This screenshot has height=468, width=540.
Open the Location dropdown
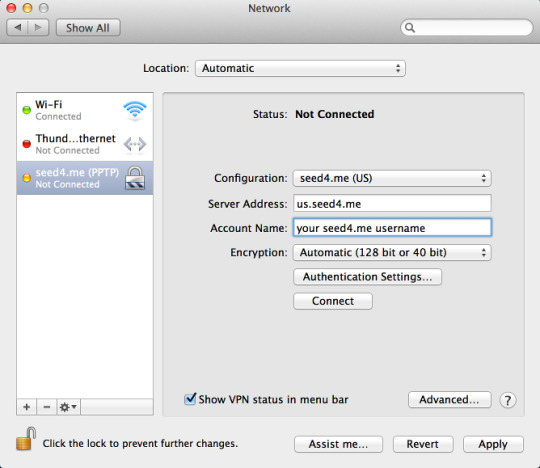pos(300,68)
